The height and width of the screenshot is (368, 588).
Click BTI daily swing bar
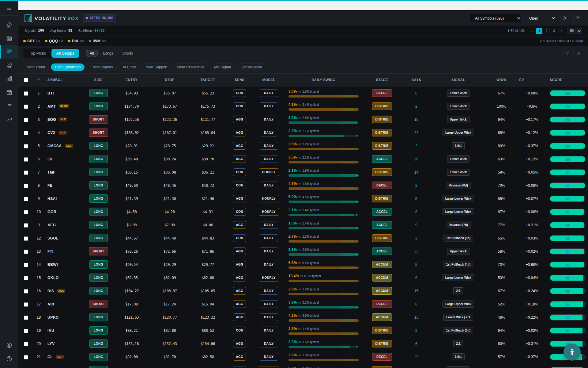[323, 96]
